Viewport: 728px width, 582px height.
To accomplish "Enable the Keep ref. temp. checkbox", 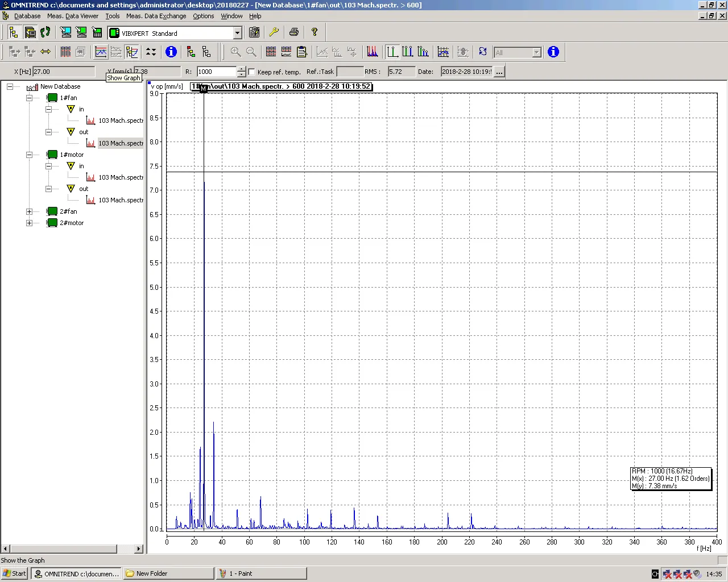I will click(x=252, y=72).
